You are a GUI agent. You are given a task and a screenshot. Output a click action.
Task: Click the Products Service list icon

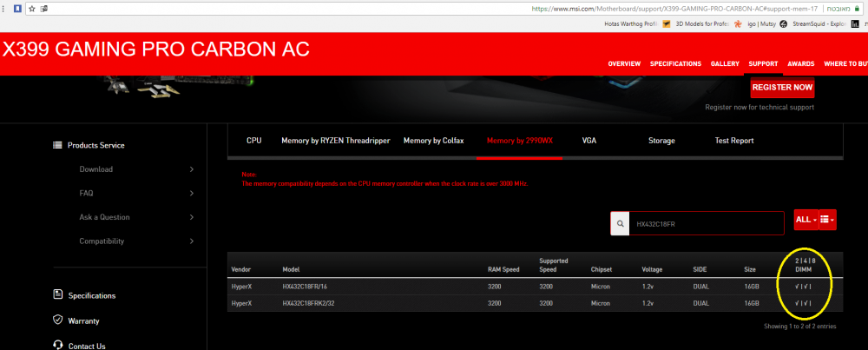tap(57, 145)
